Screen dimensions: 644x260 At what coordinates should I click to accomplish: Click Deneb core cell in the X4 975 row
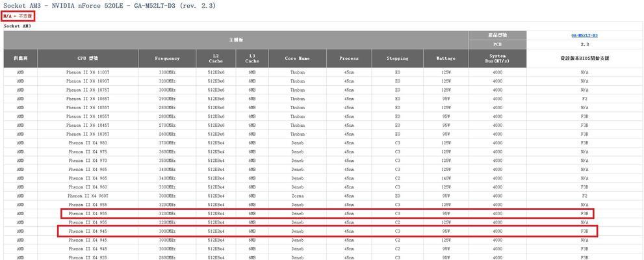pyautogui.click(x=298, y=151)
